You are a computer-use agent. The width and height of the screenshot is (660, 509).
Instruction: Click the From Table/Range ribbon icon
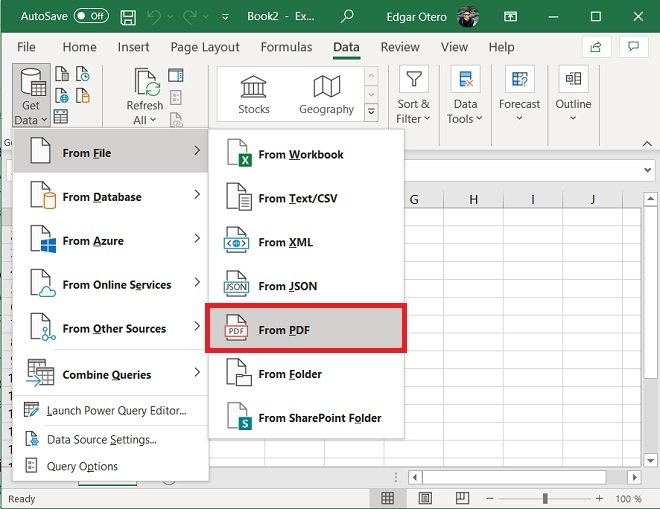61,116
